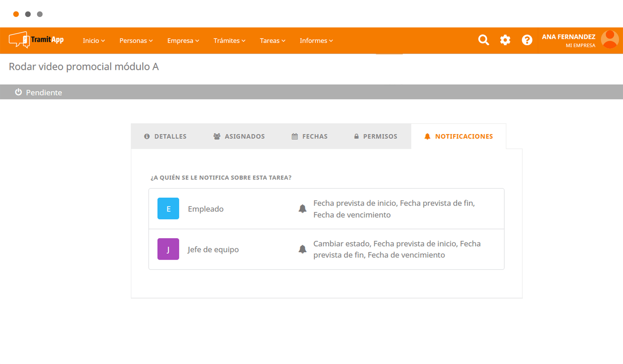The height and width of the screenshot is (364, 623).
Task: Click the Jefe de equipo role name
Action: pyautogui.click(x=213, y=249)
